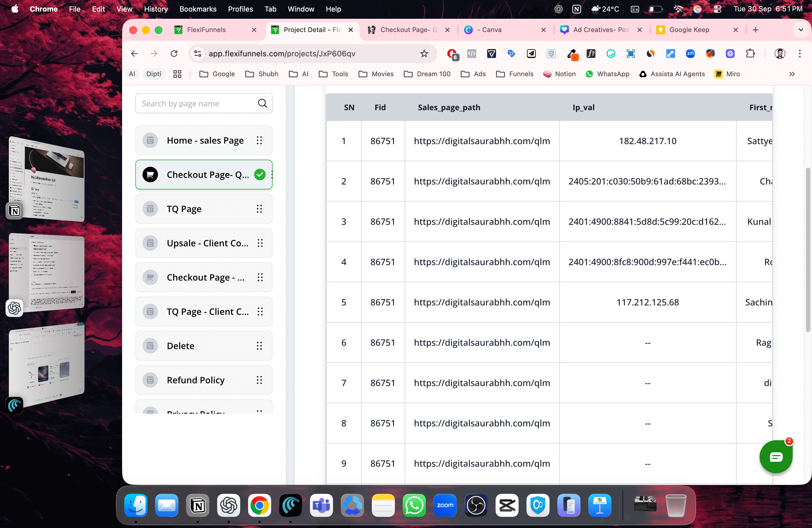Expand hidden bookmarks with the double chevron
This screenshot has width=812, height=528.
(x=792, y=74)
